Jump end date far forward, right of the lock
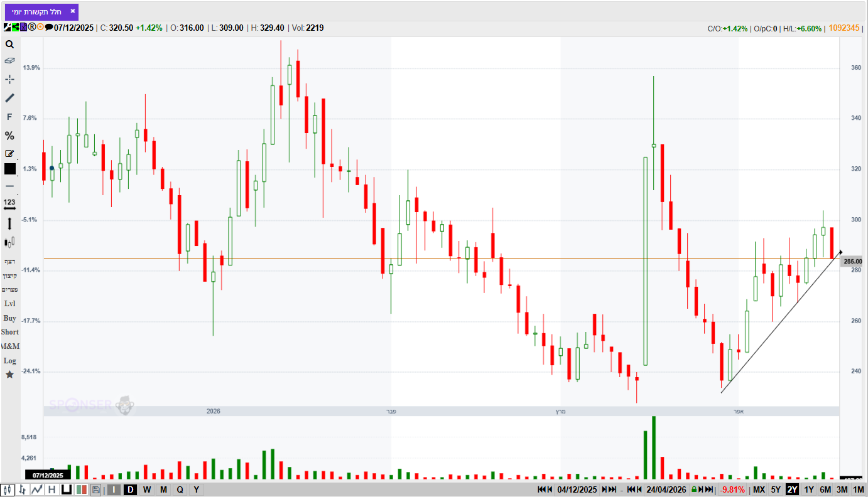868x497 pixels. pyautogui.click(x=709, y=489)
